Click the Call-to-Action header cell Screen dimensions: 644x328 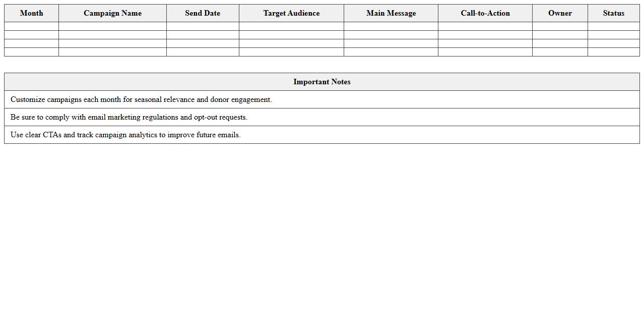pos(485,13)
